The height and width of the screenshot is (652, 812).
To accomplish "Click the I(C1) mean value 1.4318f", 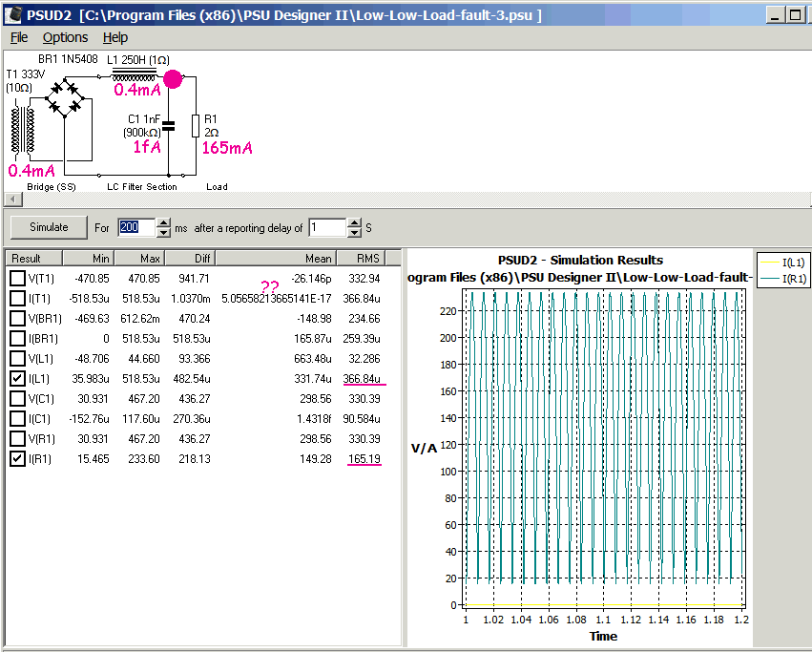I will (314, 419).
